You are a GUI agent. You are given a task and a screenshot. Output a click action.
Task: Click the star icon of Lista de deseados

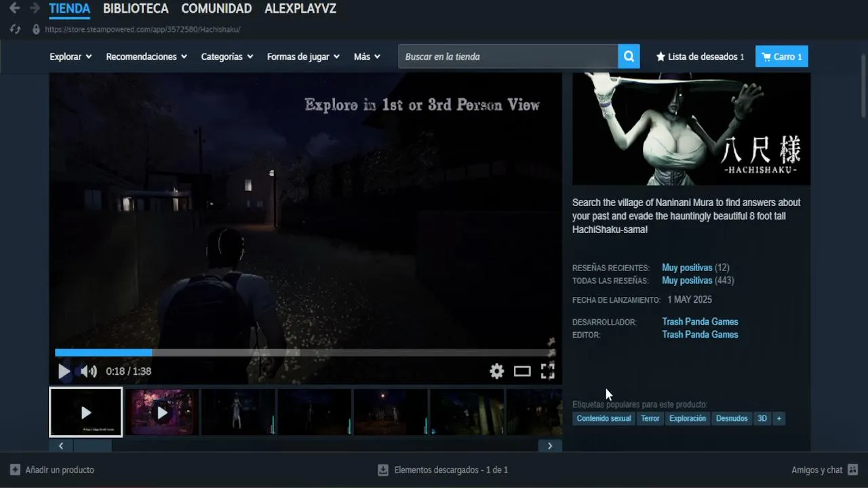[x=660, y=57]
